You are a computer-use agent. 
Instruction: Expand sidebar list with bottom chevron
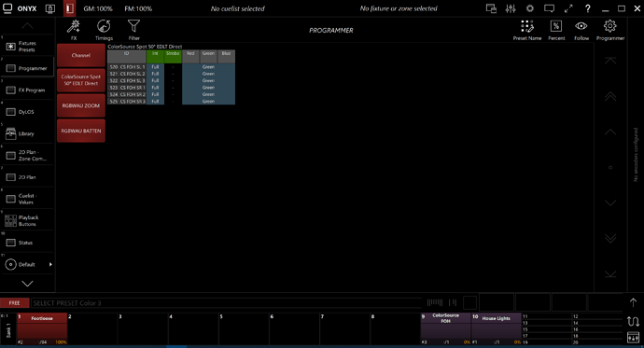(x=27, y=284)
